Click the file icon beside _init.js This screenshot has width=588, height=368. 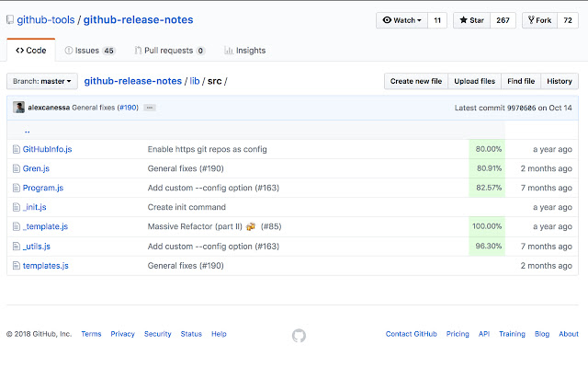click(x=16, y=207)
